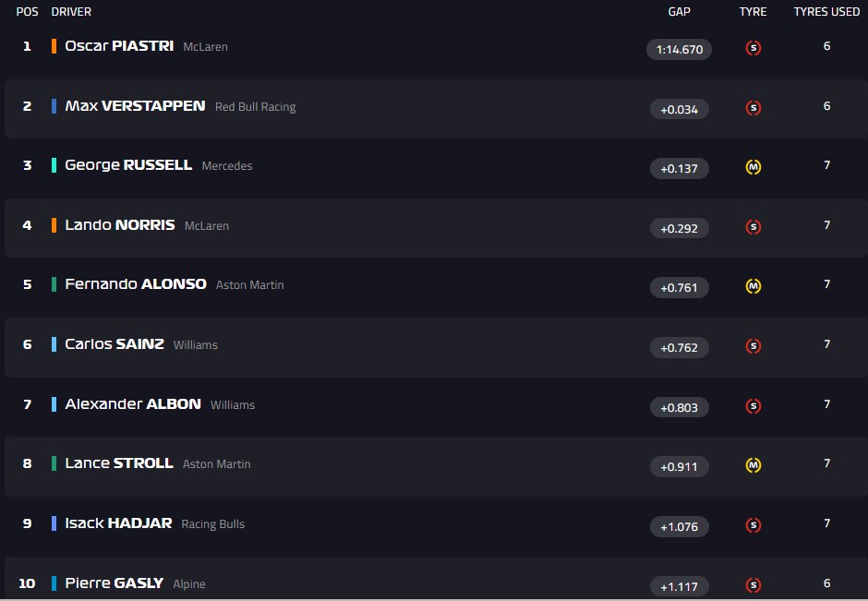Click Russell's medium tyre icon
Viewport: 868px width, 601px height.
pyautogui.click(x=753, y=168)
